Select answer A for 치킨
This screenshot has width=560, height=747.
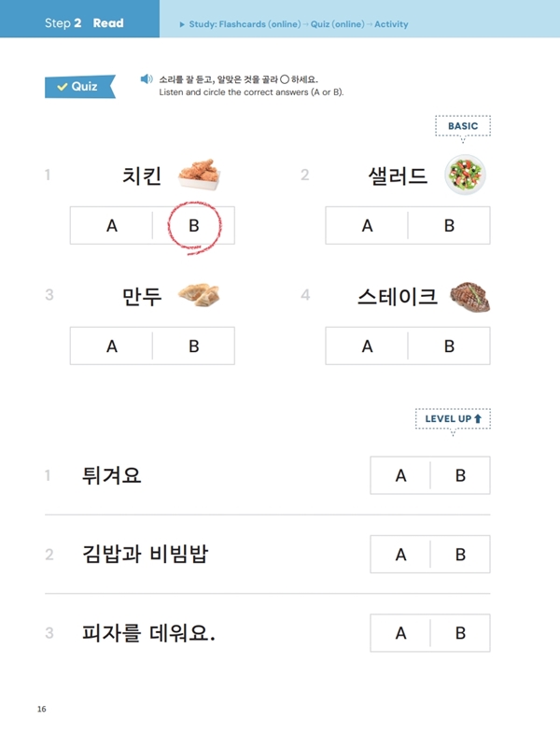click(x=112, y=225)
